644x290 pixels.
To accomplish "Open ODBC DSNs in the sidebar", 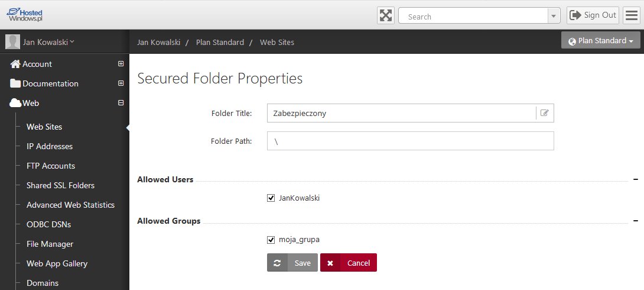I will click(x=48, y=224).
